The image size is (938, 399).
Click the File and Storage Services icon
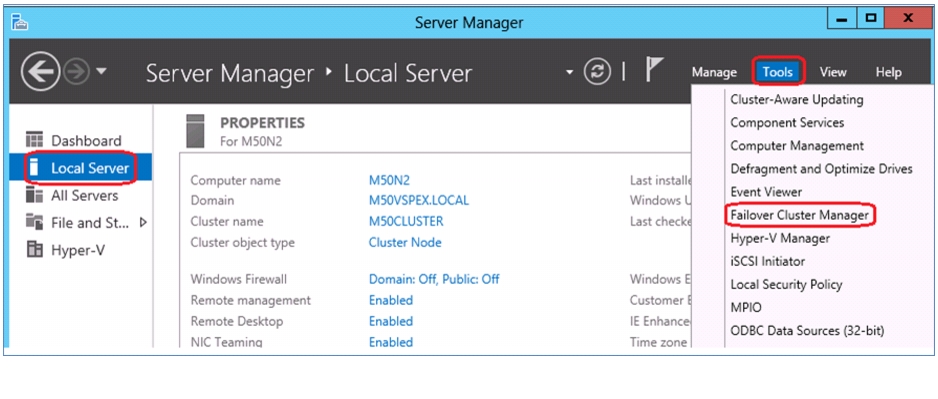[x=35, y=223]
